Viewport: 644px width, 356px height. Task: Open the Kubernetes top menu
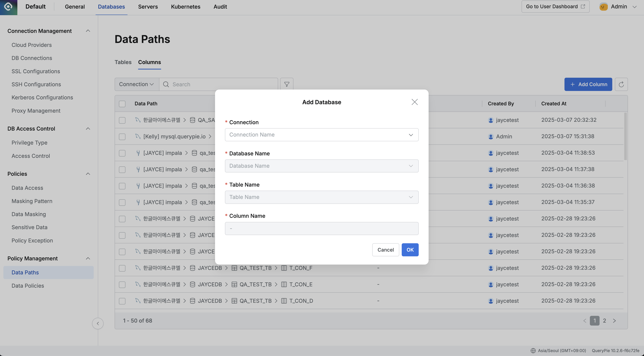186,7
